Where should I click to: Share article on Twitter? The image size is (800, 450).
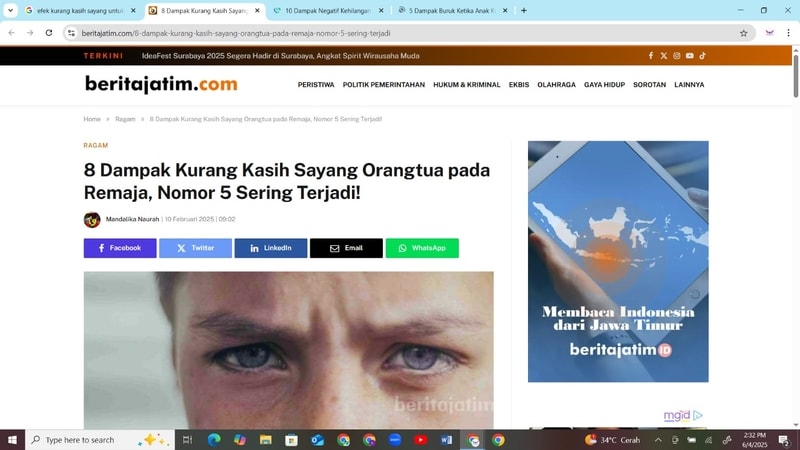click(195, 248)
